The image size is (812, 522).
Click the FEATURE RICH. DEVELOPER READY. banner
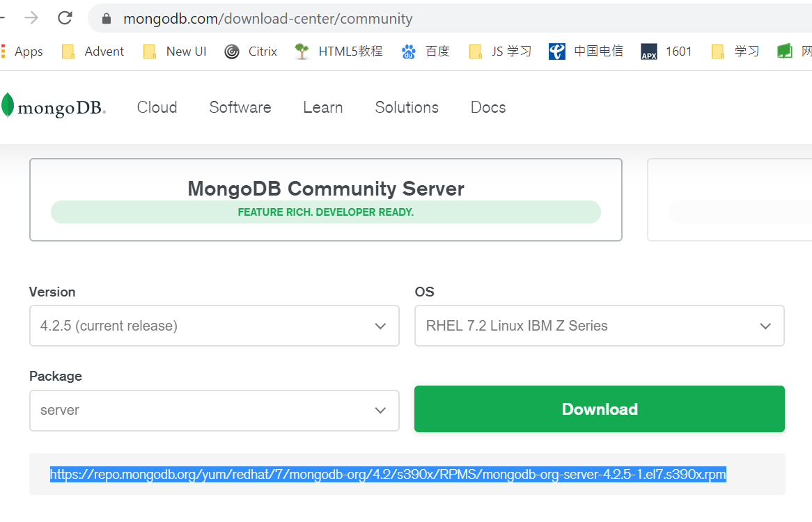click(x=326, y=212)
